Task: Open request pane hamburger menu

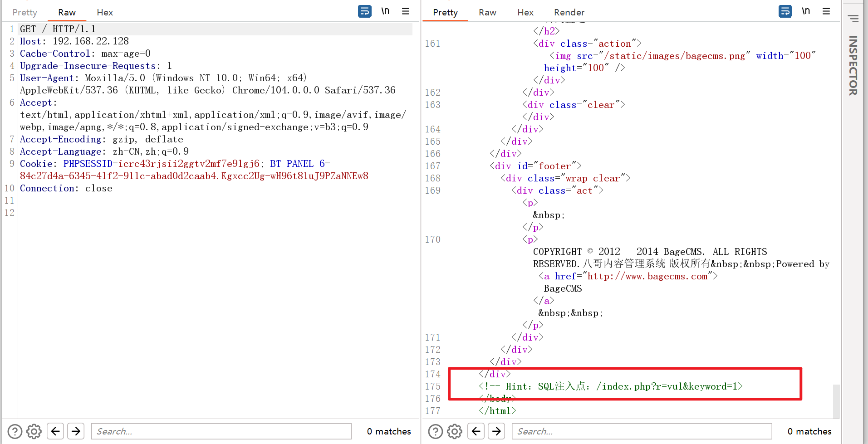Action: 406,11
